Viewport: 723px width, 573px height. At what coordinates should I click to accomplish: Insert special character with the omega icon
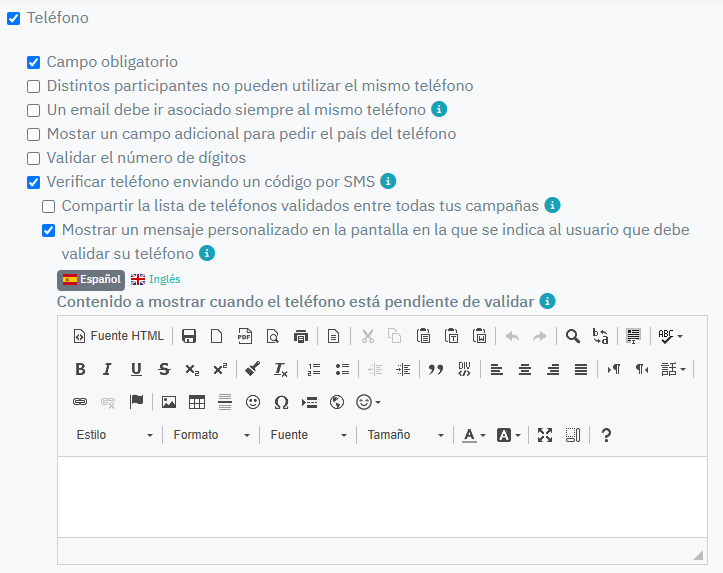point(281,402)
